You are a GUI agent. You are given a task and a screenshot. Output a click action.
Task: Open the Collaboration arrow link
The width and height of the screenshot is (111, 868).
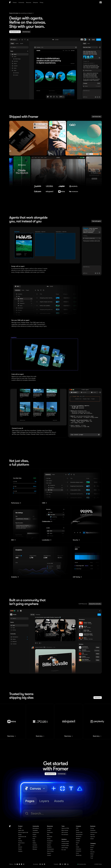tap(47, 521)
